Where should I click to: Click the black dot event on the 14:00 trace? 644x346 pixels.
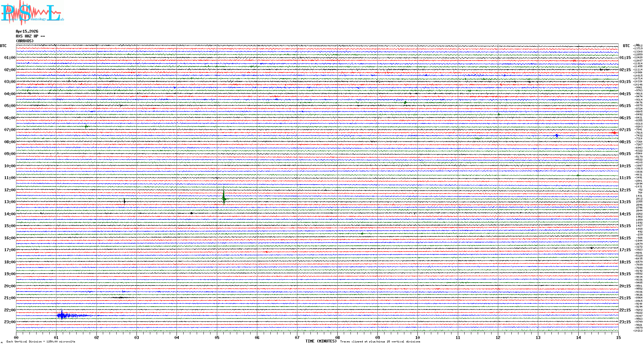point(191,213)
